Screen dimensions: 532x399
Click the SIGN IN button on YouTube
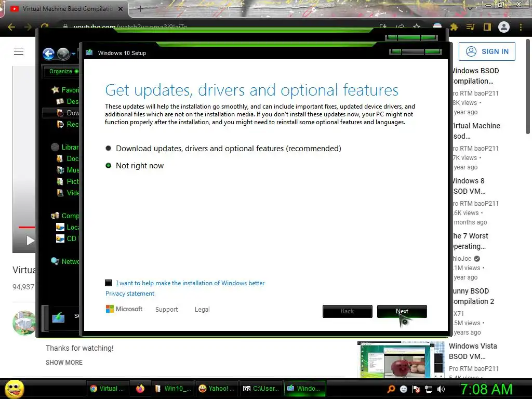click(487, 51)
